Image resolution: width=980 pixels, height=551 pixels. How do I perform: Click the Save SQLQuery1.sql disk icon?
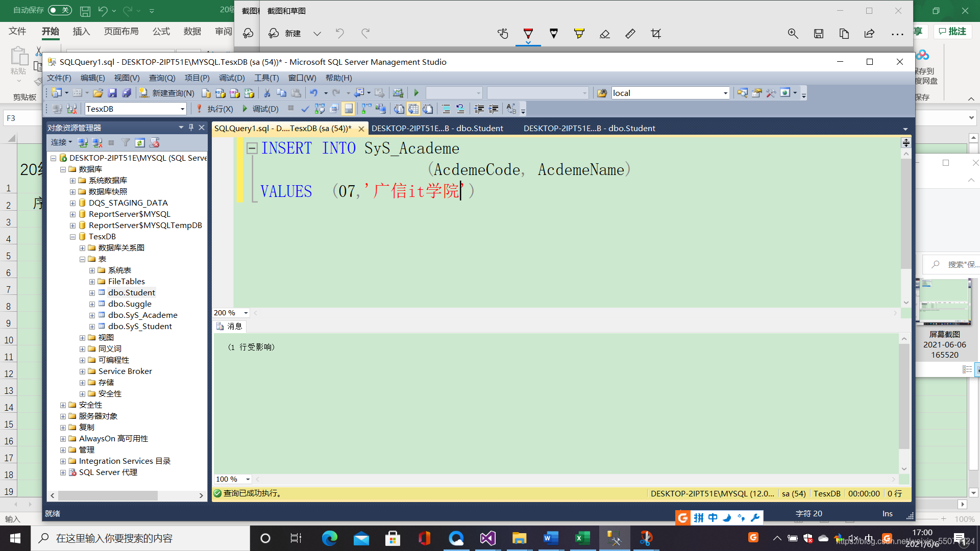coord(112,93)
